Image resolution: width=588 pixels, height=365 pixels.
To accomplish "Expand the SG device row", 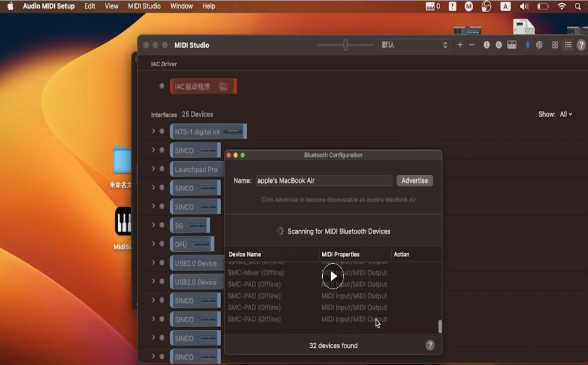I will pyautogui.click(x=153, y=225).
